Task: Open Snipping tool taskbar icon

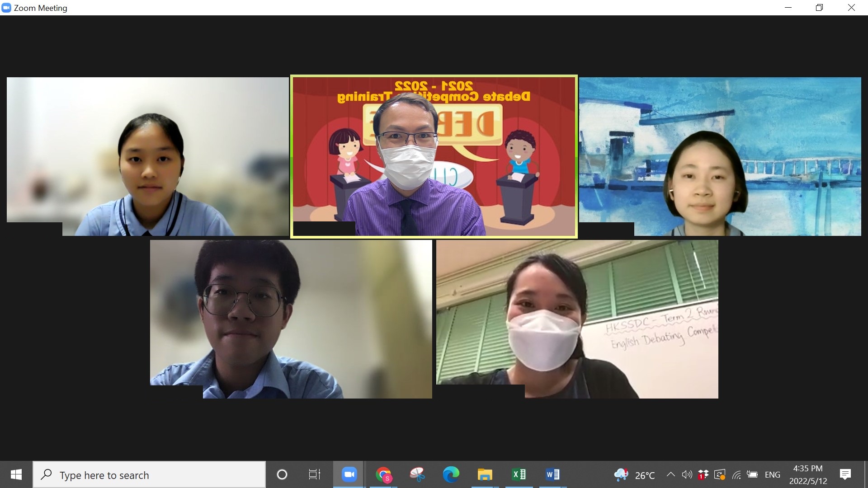Action: pos(417,474)
